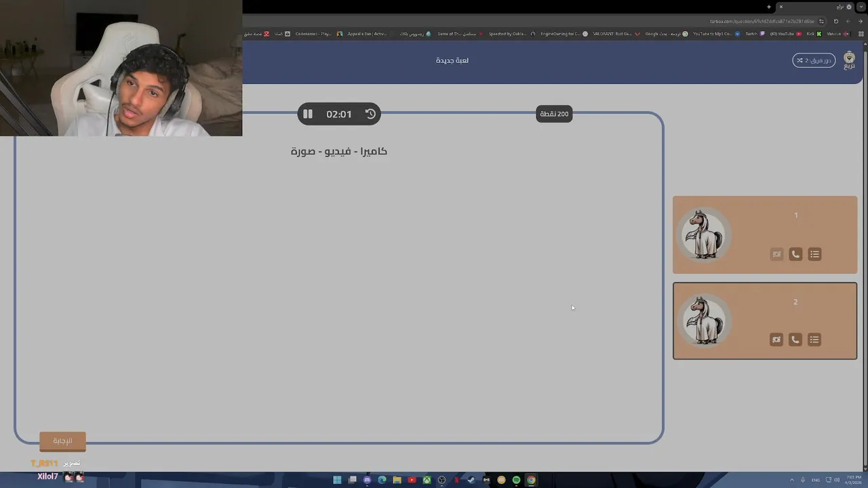Click team 1's name label
The image size is (868, 488).
(796, 216)
